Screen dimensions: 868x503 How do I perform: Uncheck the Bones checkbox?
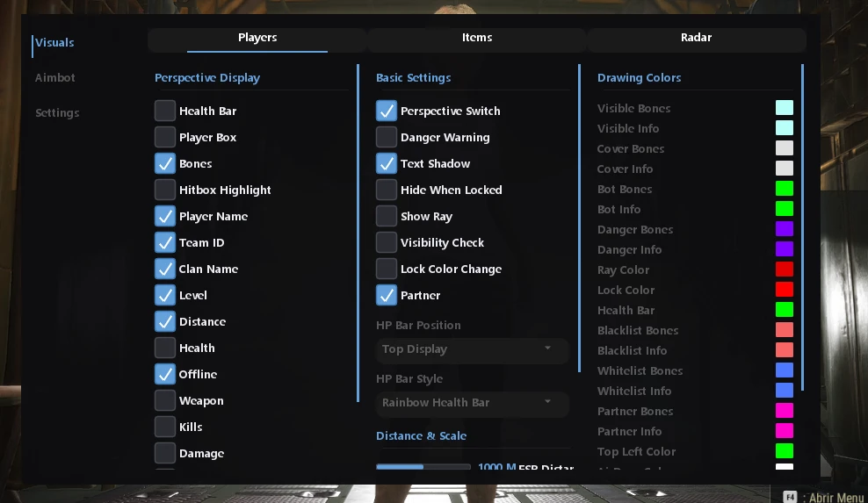165,164
